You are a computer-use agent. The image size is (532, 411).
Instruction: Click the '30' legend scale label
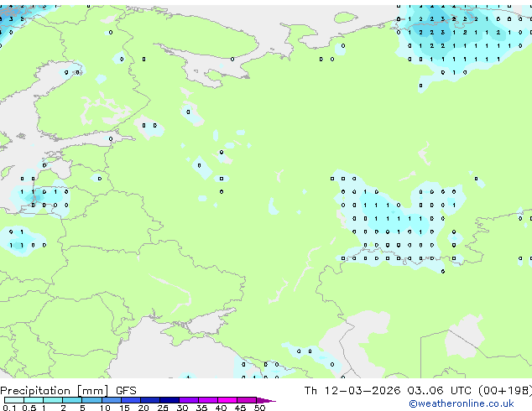pyautogui.click(x=182, y=408)
